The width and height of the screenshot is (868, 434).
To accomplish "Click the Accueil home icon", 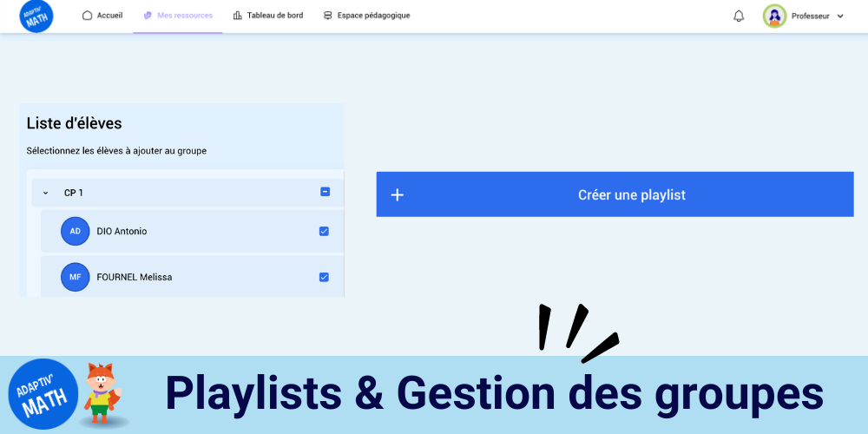I will pos(87,16).
